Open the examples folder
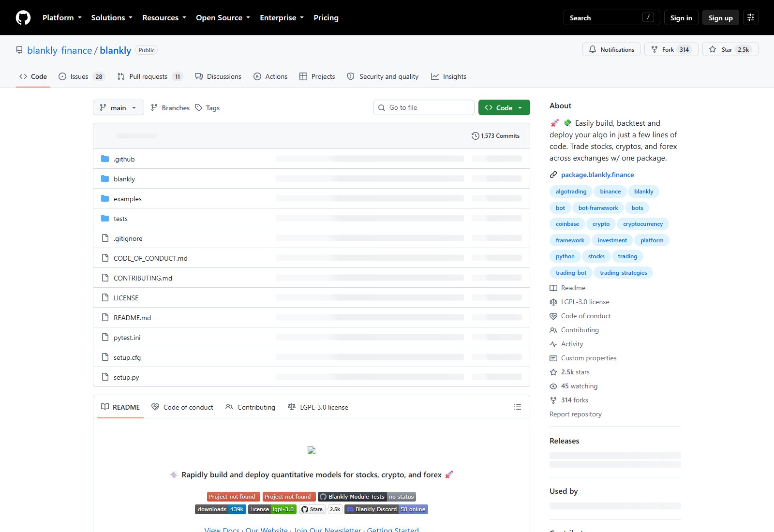The width and height of the screenshot is (774, 532). tap(128, 199)
